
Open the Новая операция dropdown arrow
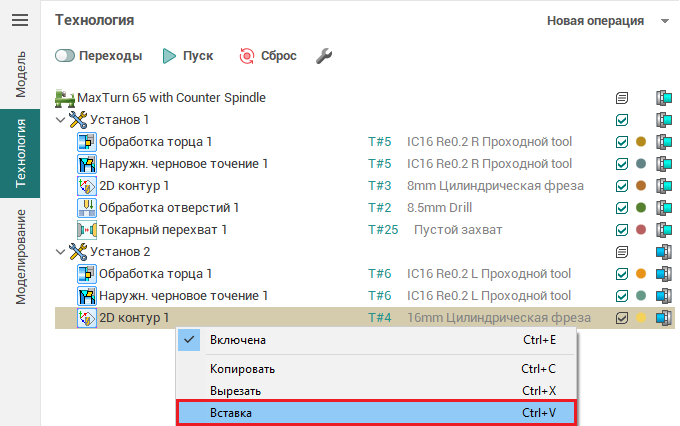pos(665,21)
